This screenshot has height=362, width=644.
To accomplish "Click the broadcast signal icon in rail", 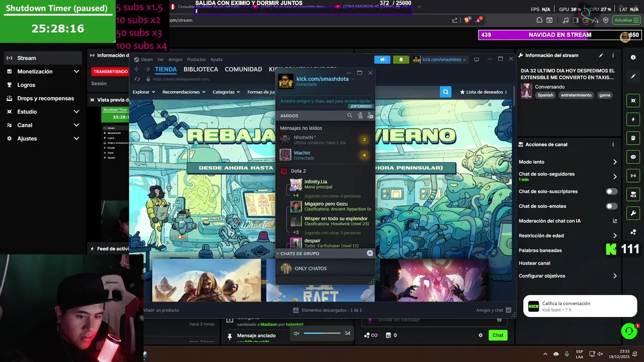I will (x=633, y=175).
